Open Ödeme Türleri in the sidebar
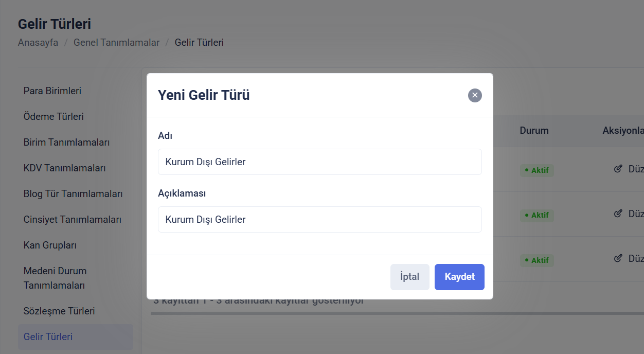Screen dimensions: 644x354 53,117
